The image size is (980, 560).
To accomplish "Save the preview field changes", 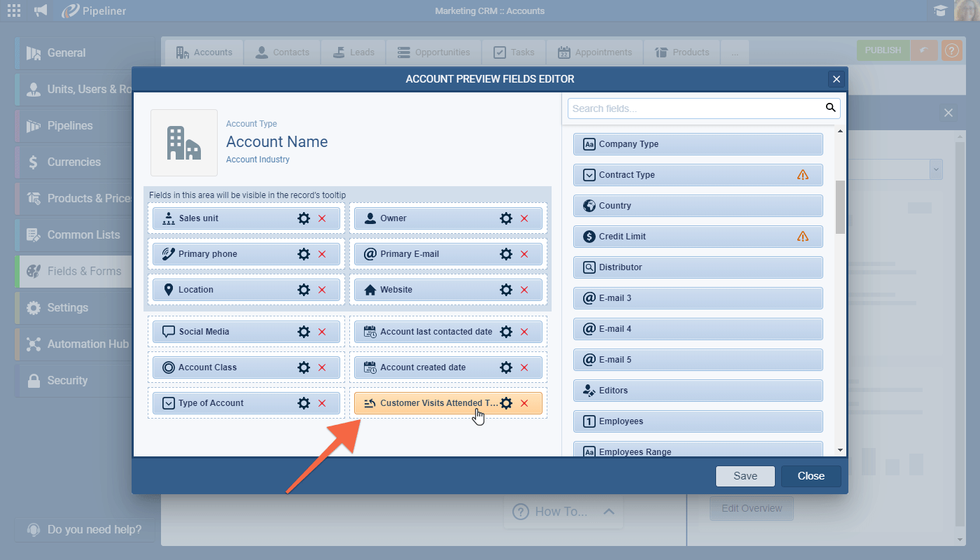I will tap(745, 476).
